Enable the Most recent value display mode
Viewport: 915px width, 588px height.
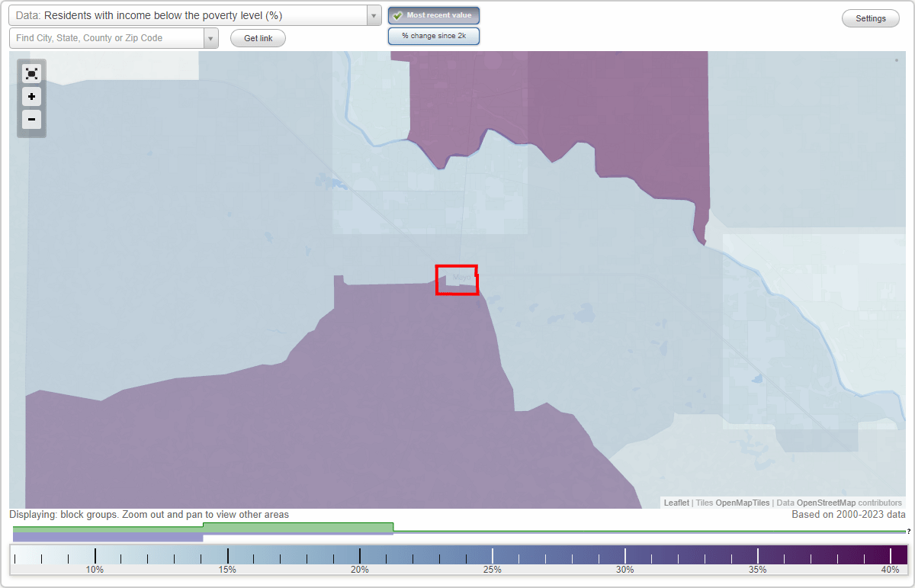click(434, 14)
